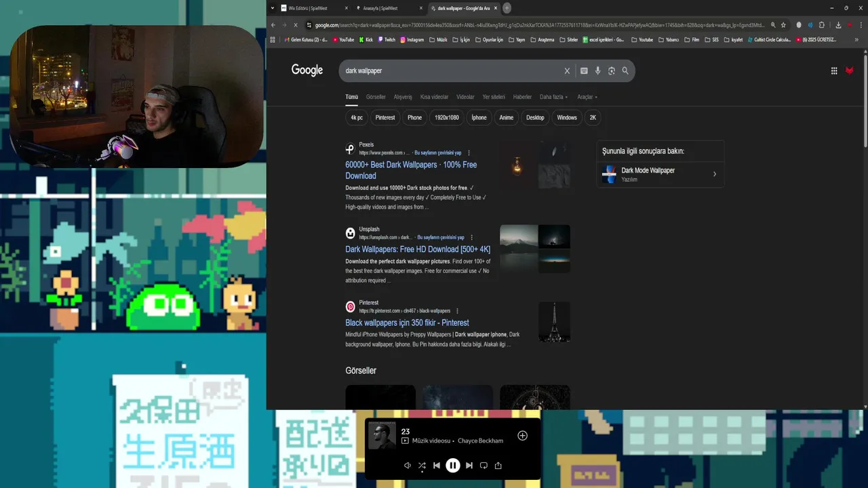Share the track from the media player
The height and width of the screenshot is (488, 868).
pyautogui.click(x=498, y=466)
